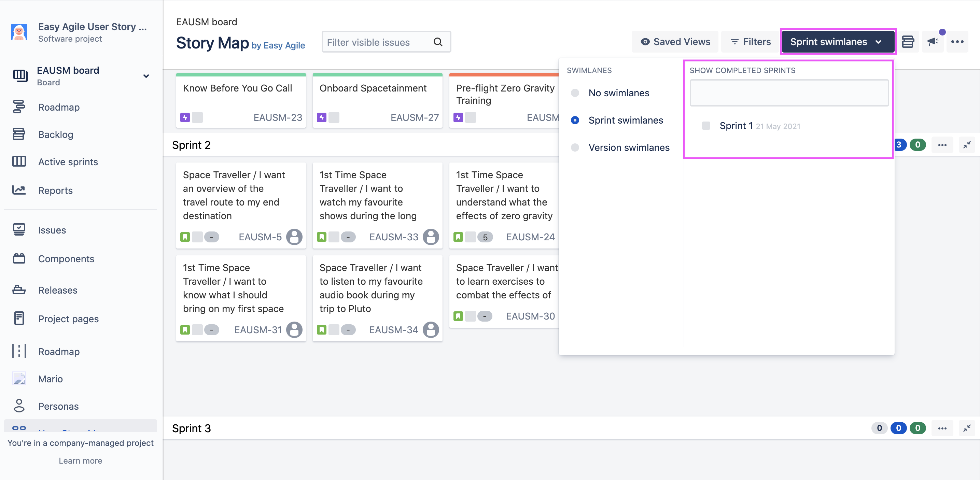Focus the Filter visible issues field
Screen dimensions: 980x480
point(377,42)
